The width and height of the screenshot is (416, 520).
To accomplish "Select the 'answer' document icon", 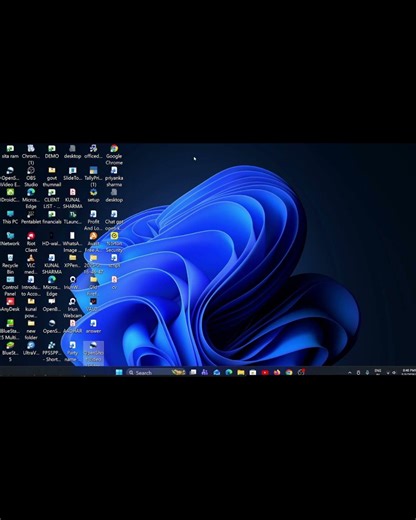I will click(x=93, y=327).
